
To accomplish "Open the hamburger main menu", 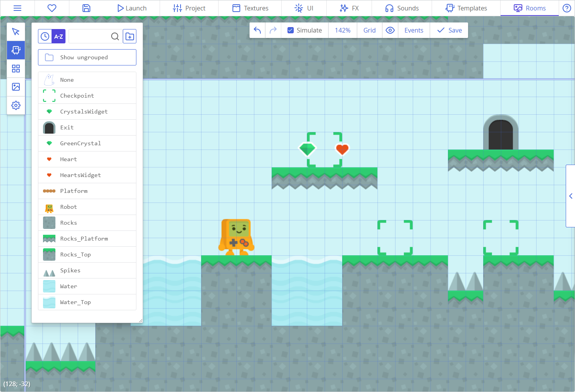I will (x=17, y=8).
